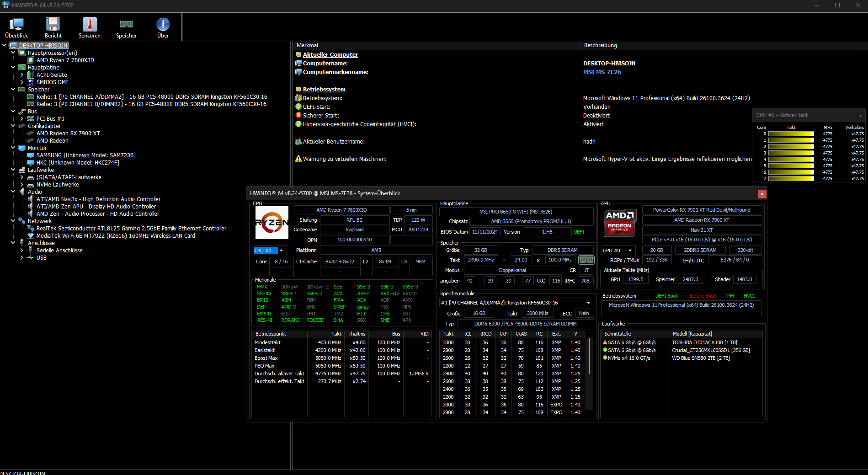
Task: Click the Serielle Anschlüsse port icon
Action: click(x=31, y=251)
